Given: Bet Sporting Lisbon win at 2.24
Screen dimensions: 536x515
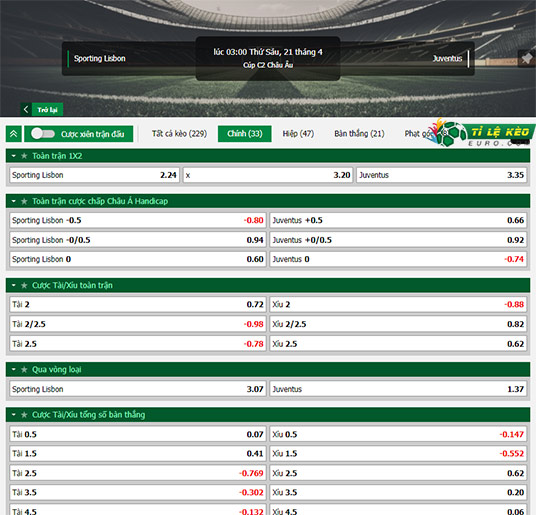Looking at the screenshot, I should tap(94, 175).
